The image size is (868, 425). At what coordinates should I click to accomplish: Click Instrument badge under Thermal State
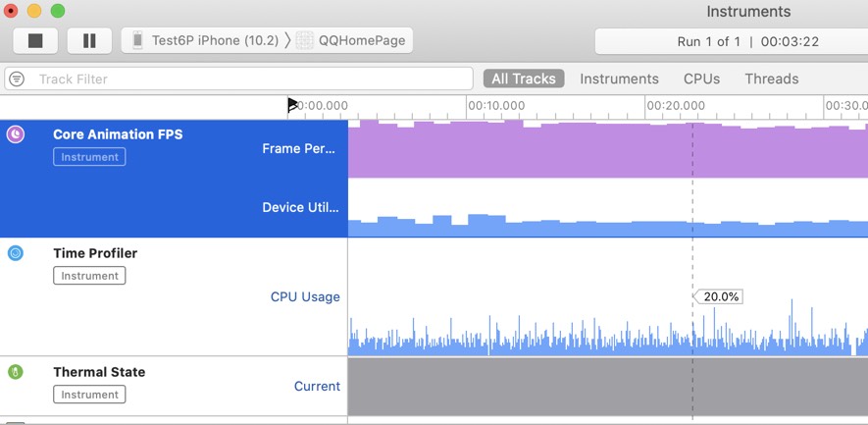[89, 395]
